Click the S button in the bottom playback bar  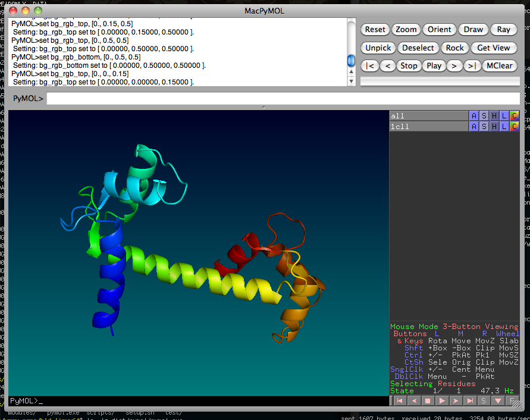484,401
